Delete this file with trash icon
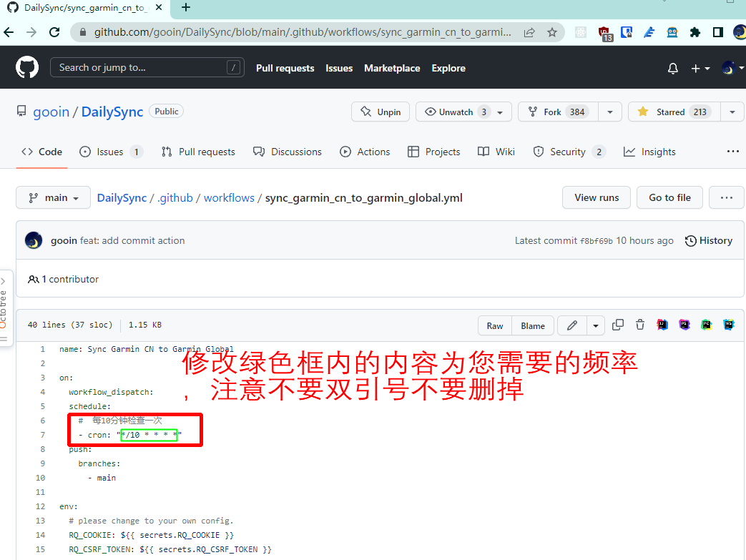The width and height of the screenshot is (746, 560). click(x=640, y=325)
